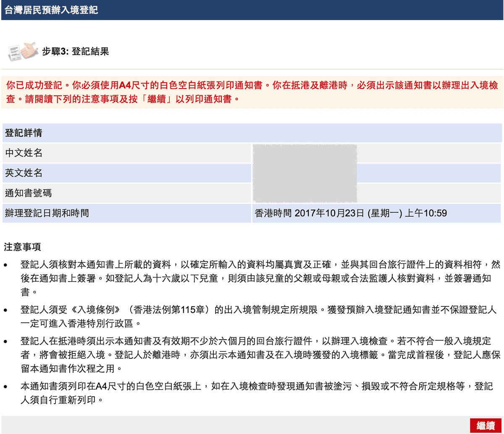Select the redacted name value area

click(x=304, y=173)
